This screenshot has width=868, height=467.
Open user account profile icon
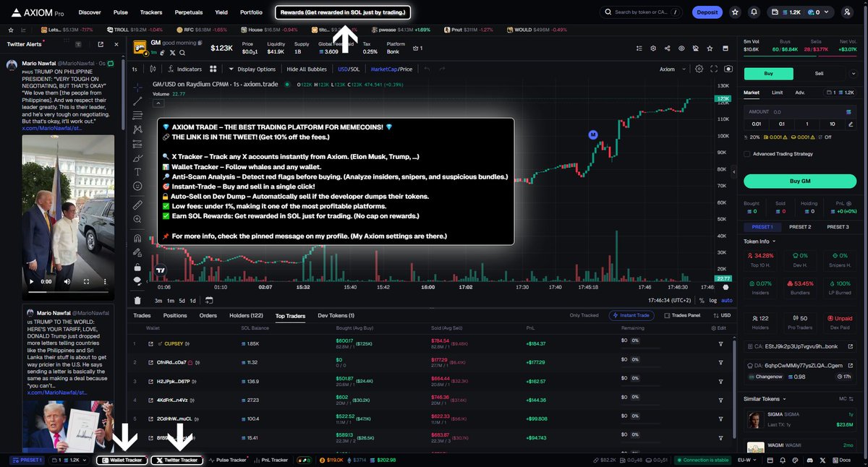coord(847,12)
